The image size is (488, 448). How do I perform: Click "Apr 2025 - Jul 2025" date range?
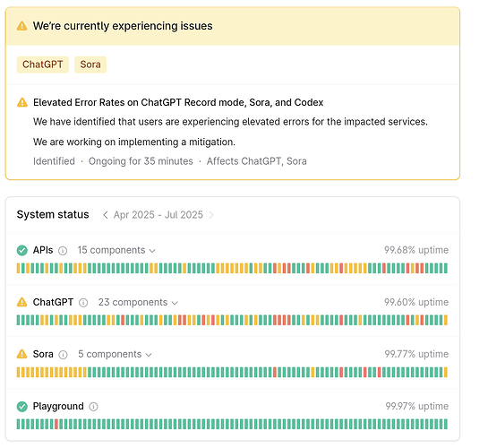(158, 215)
